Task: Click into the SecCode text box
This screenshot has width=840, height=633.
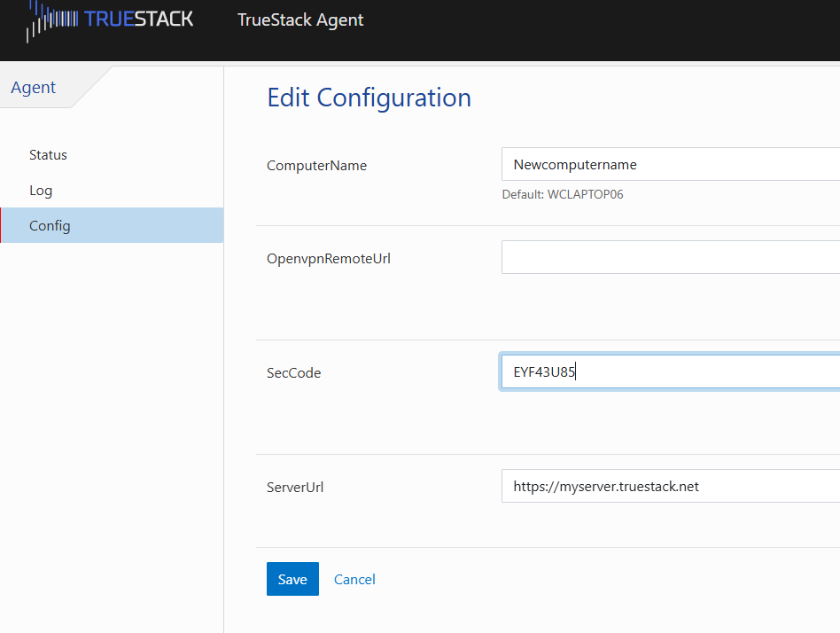Action: click(670, 371)
